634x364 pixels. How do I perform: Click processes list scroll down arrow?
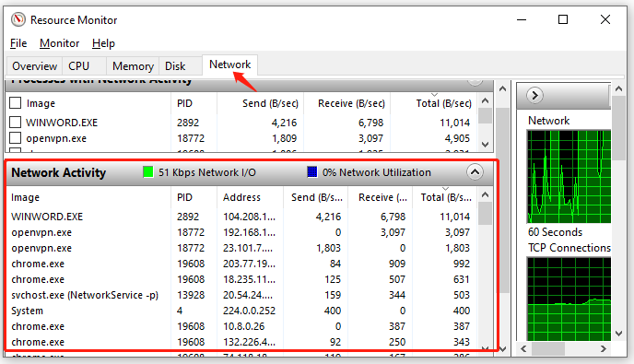[486, 145]
